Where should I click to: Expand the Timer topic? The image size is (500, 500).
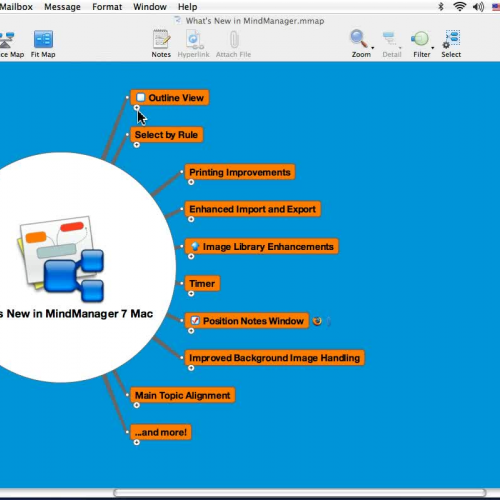(191, 293)
